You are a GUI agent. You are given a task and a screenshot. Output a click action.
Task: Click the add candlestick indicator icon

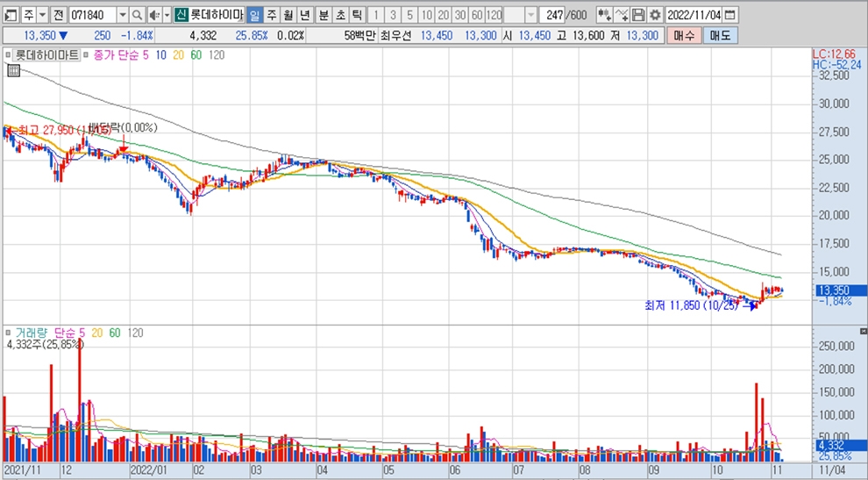pos(604,15)
